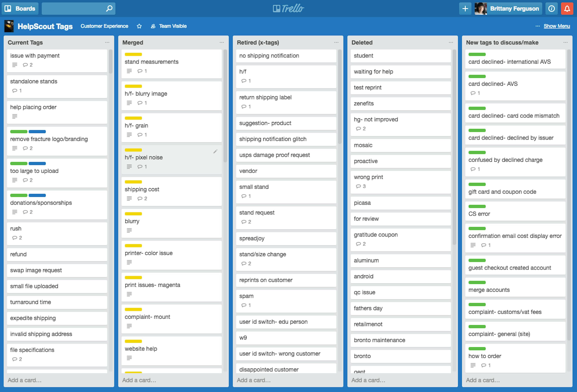This screenshot has width=577, height=392.
Task: Click green label on CS error card
Action: pos(477,207)
